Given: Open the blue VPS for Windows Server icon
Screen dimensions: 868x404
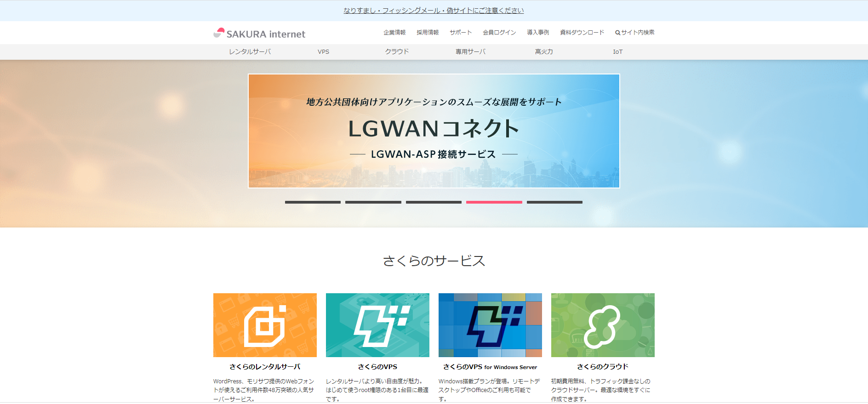Looking at the screenshot, I should pos(490,325).
